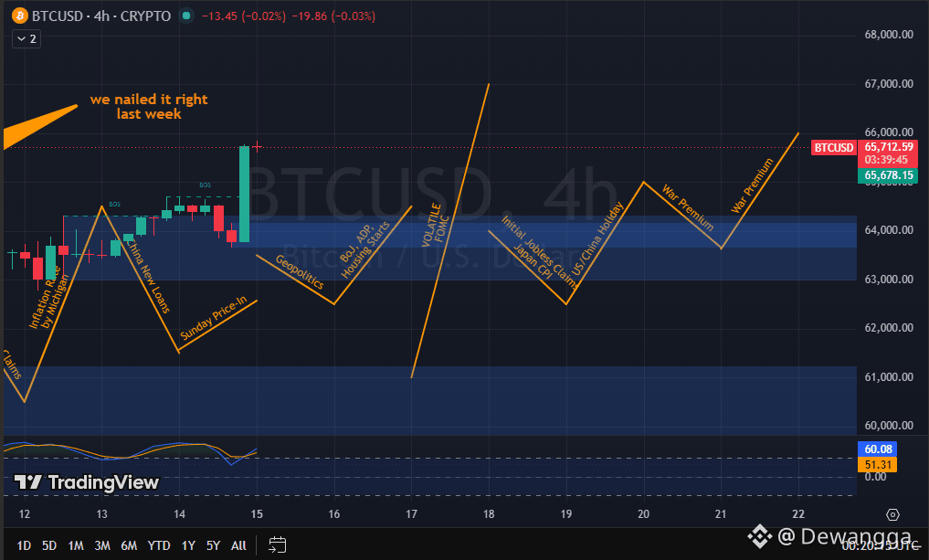
Task: Select the YTD time range
Action: click(159, 545)
